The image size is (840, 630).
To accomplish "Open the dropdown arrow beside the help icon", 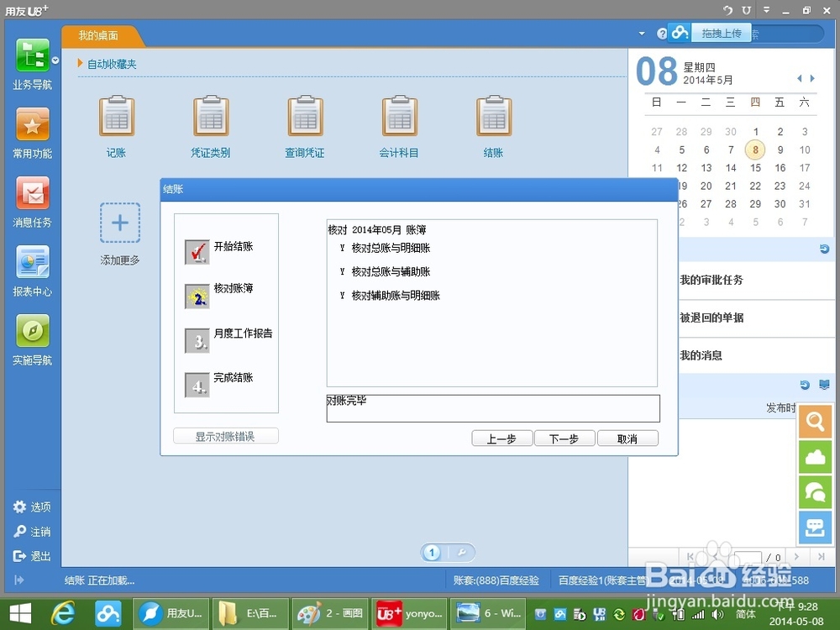I will click(643, 34).
